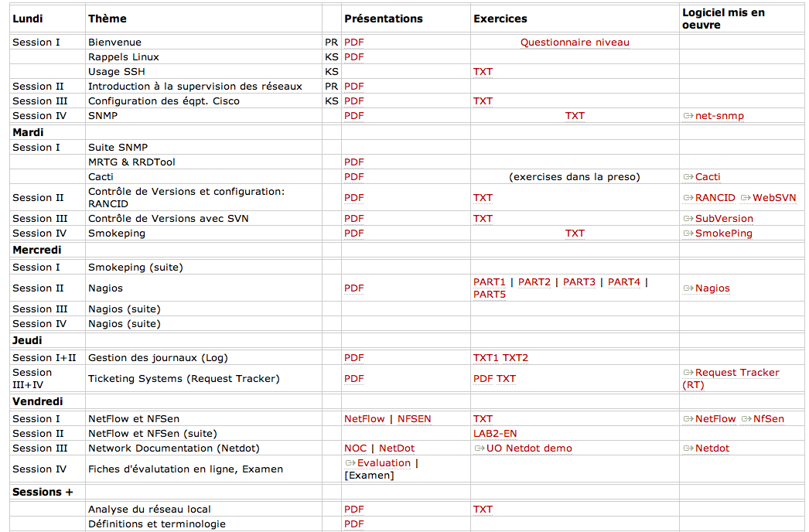
Task: Open the Usage SSH exercise TXT
Action: (483, 72)
